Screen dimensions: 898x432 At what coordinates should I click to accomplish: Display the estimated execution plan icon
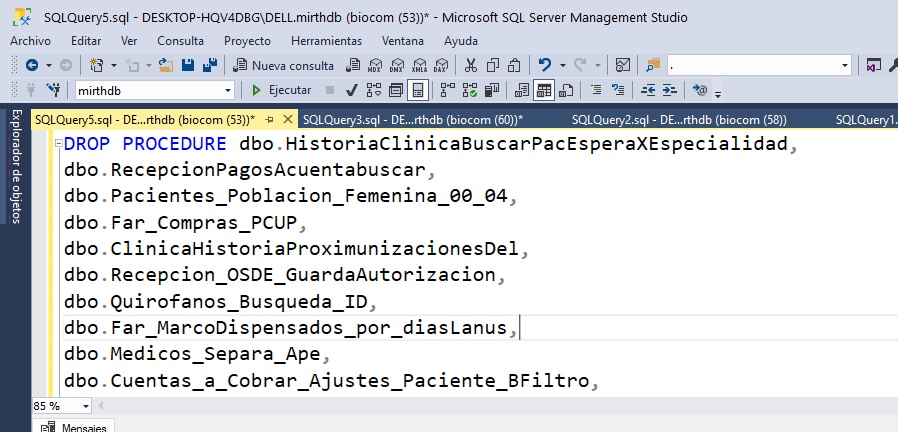tap(373, 90)
